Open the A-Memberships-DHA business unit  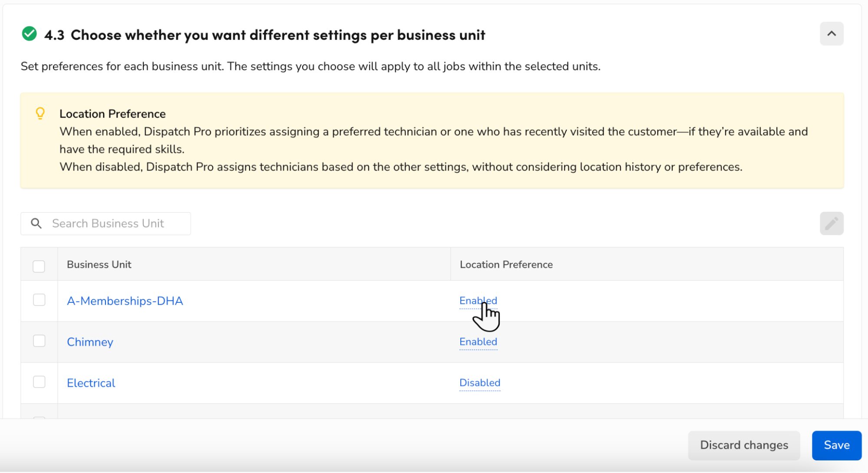point(125,301)
